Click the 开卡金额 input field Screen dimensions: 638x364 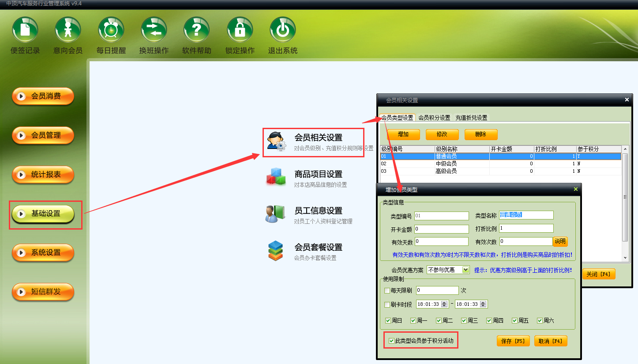(441, 229)
